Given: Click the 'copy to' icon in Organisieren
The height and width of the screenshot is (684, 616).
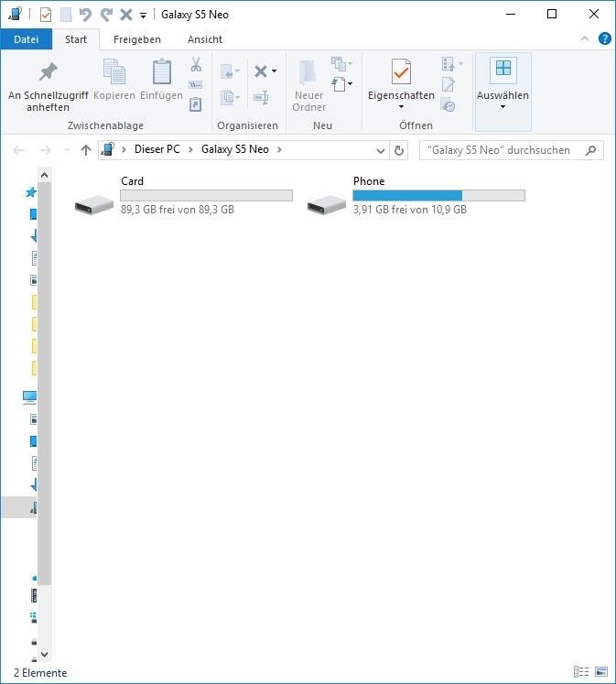Looking at the screenshot, I should click(227, 97).
